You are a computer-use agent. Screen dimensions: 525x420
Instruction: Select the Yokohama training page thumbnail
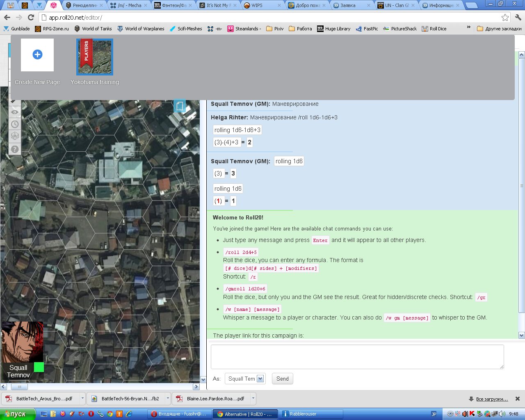tap(95, 57)
